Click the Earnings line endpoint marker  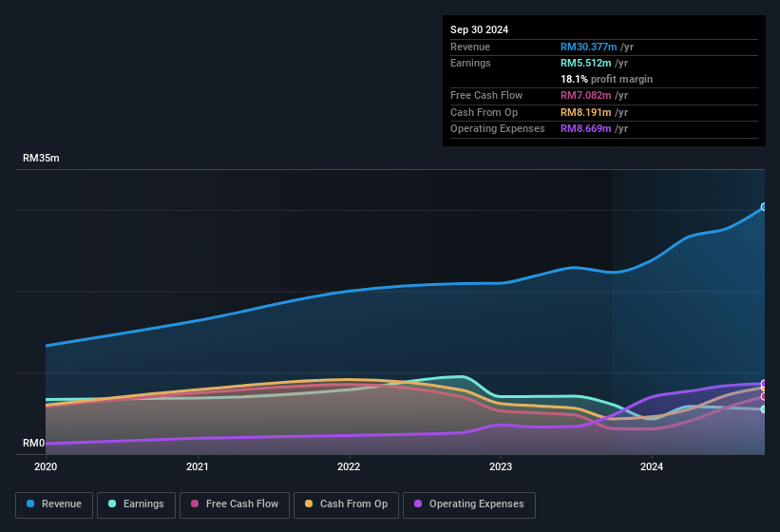point(764,409)
